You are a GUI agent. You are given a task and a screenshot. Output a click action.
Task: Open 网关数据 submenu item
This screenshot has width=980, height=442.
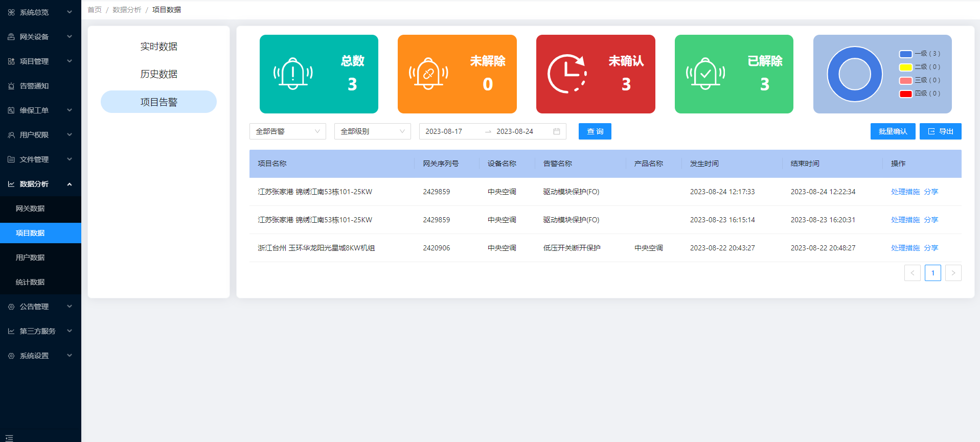click(40, 208)
